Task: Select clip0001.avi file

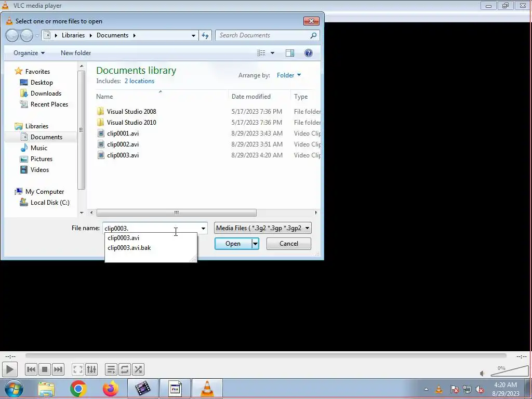Action: tap(123, 134)
